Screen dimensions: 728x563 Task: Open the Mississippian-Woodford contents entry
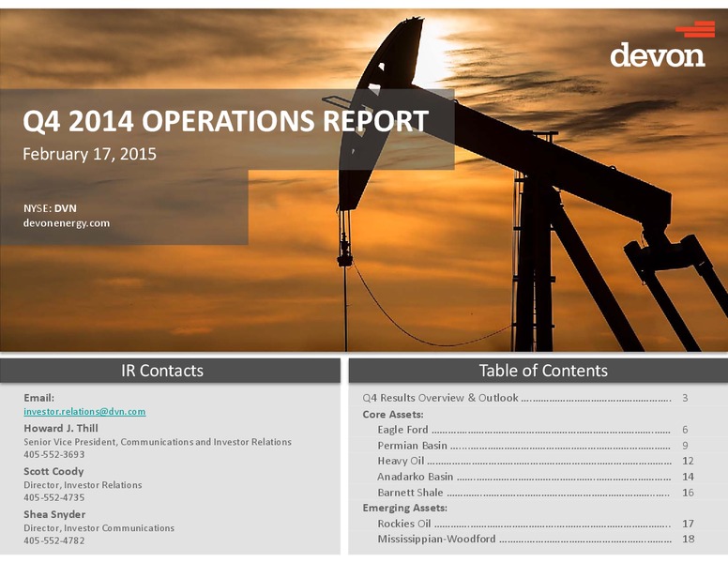pos(535,539)
